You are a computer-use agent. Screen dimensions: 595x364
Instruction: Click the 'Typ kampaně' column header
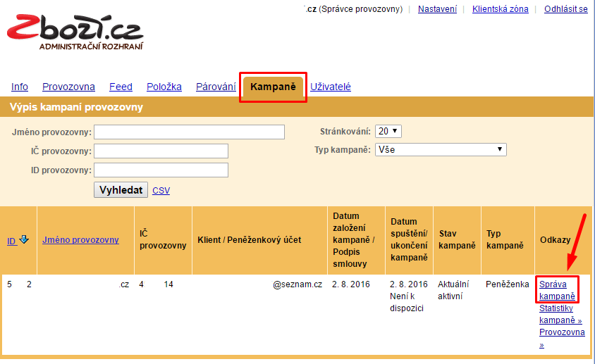tap(505, 239)
